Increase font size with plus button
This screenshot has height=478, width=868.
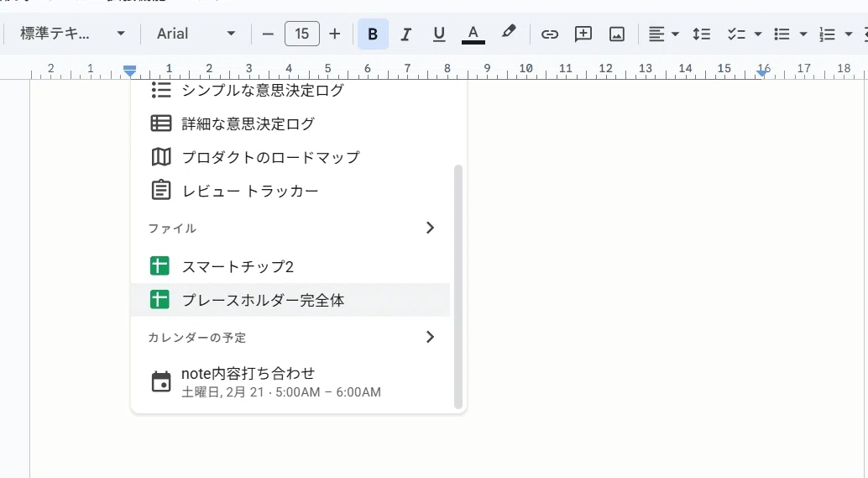[334, 34]
